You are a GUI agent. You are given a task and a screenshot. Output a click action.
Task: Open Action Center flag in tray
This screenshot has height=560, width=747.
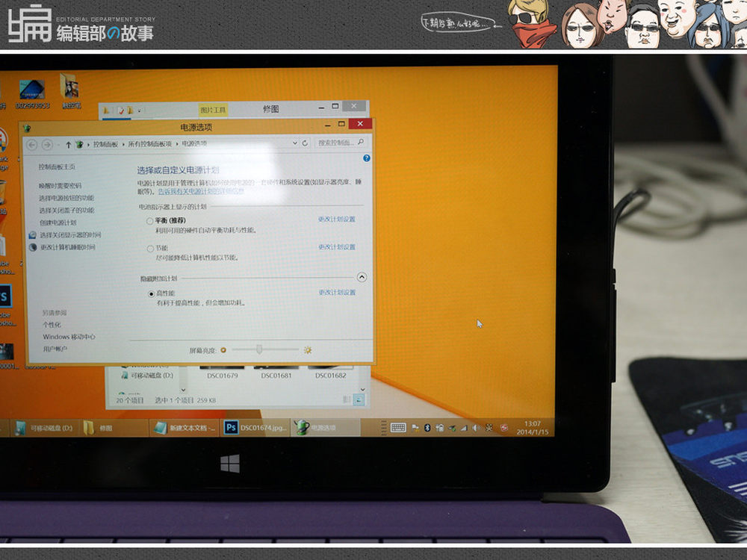pos(415,428)
